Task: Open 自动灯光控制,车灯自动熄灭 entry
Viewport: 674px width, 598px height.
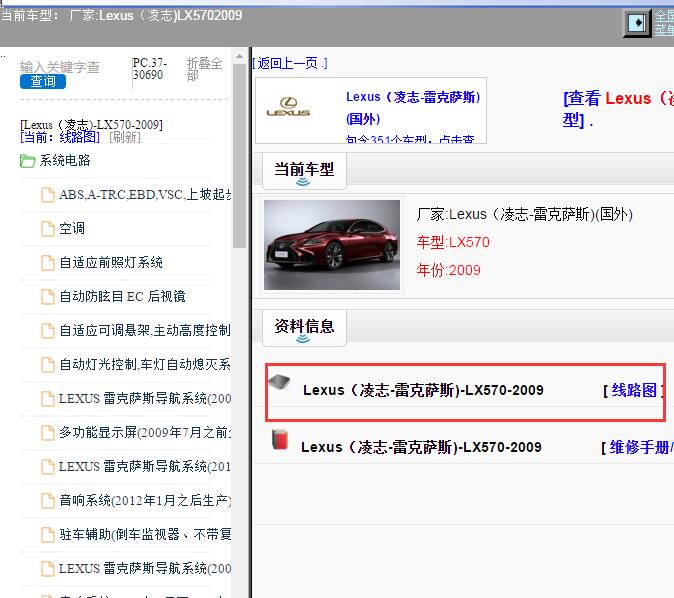Action: click(145, 364)
